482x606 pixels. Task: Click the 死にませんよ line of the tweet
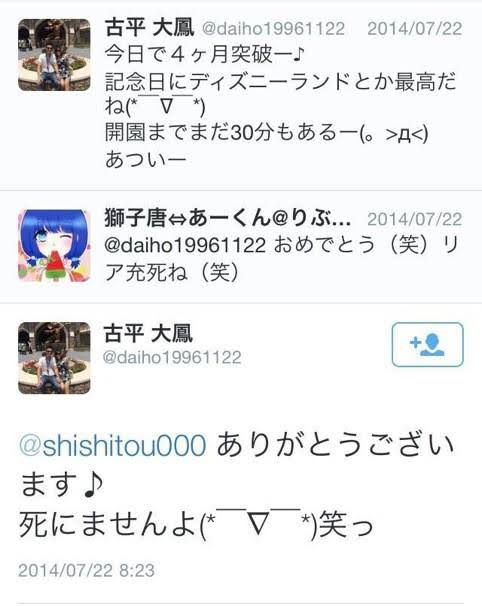[x=196, y=524]
